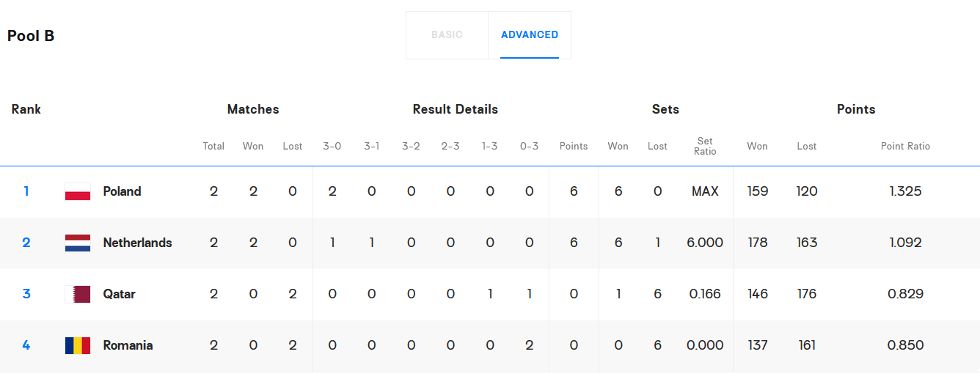Viewport: 980px width, 379px height.
Task: Click Poland's MAX set ratio value
Action: pos(705,191)
